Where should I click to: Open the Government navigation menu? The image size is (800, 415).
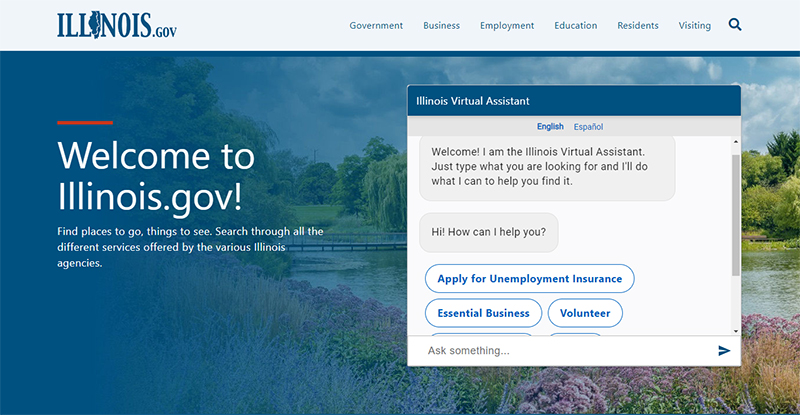[x=376, y=26]
